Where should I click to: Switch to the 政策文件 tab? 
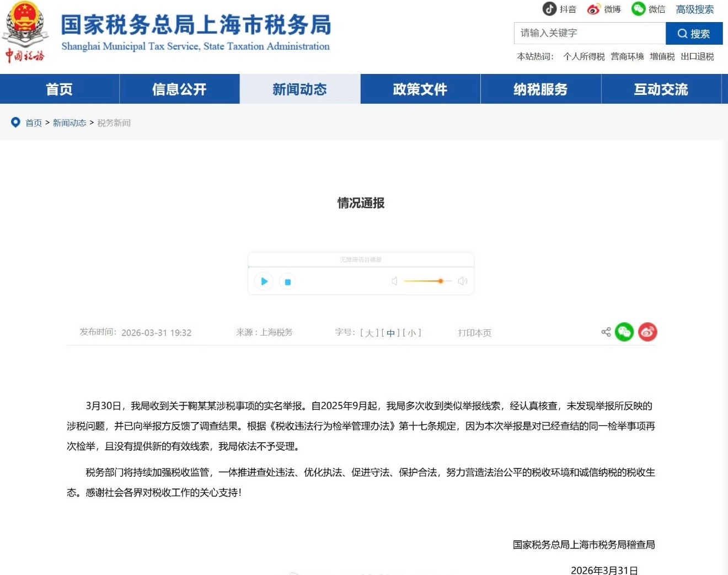pyautogui.click(x=420, y=89)
